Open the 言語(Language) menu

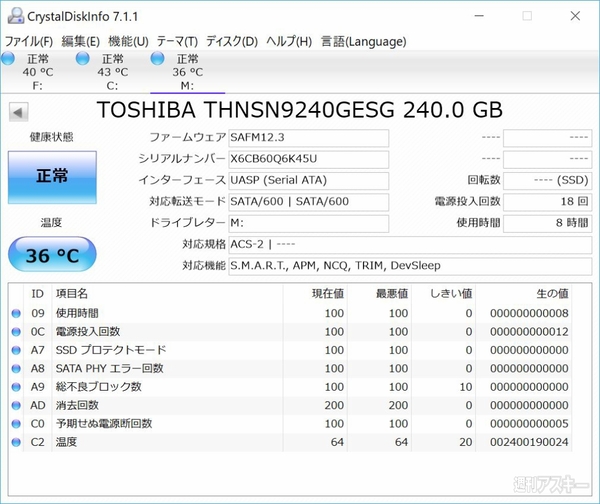click(x=364, y=41)
